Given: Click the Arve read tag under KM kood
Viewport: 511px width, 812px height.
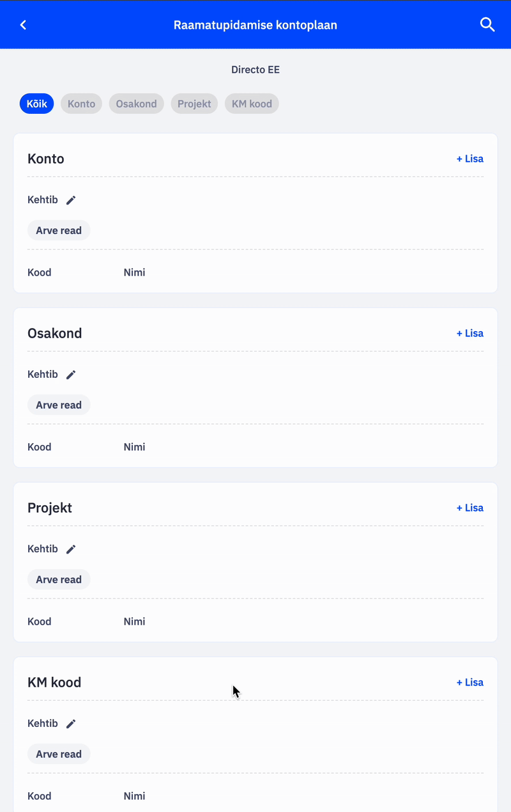Looking at the screenshot, I should pyautogui.click(x=59, y=754).
